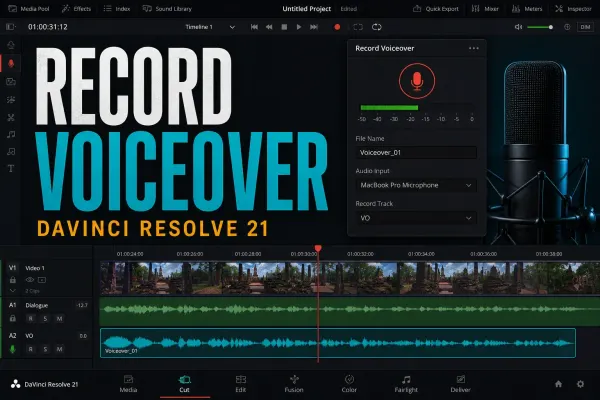Adjust the monitor volume slider
This screenshot has width=600, height=400.
click(540, 27)
